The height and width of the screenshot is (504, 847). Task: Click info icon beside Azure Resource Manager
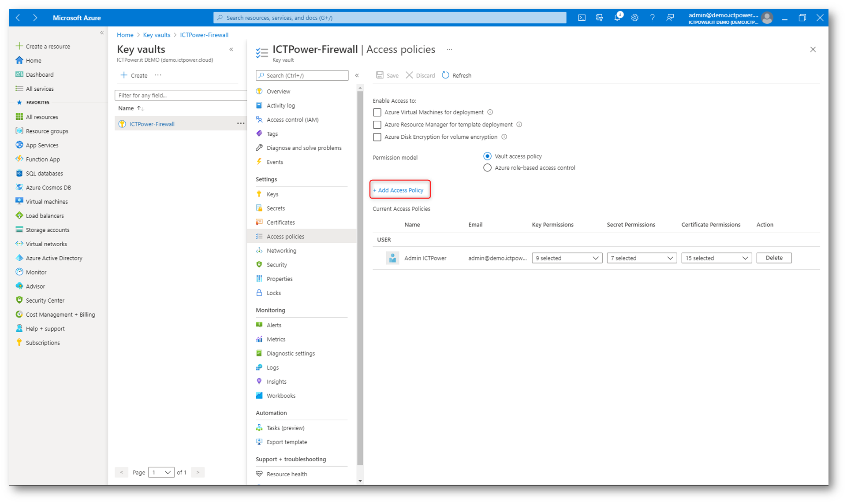coord(519,125)
